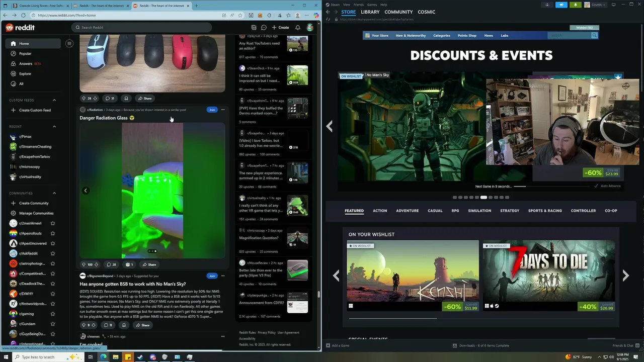Open Reddit notifications bell
The height and width of the screenshot is (362, 644).
[297, 27]
